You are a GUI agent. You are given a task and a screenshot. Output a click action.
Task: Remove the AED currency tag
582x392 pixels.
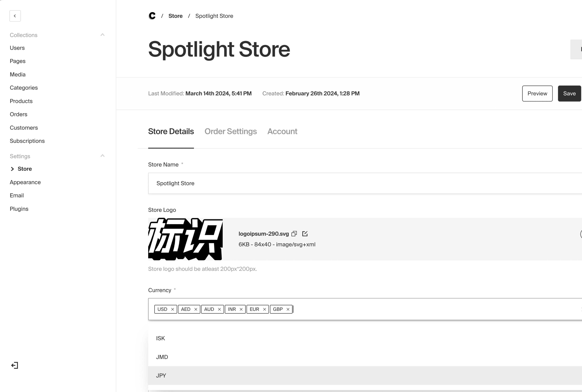click(196, 309)
